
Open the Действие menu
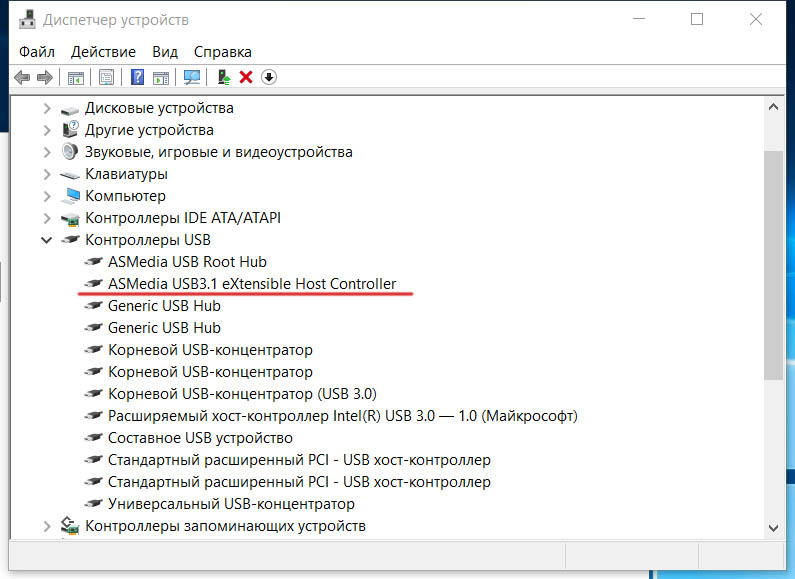pos(103,51)
